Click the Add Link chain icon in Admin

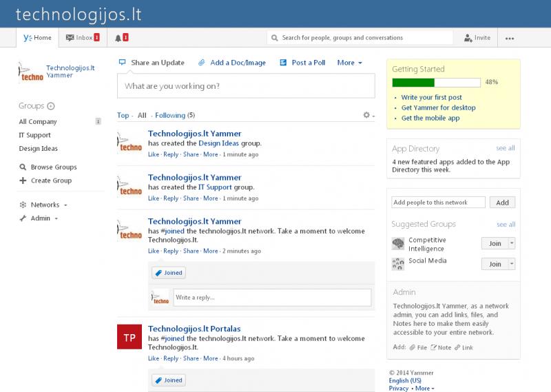click(x=457, y=347)
